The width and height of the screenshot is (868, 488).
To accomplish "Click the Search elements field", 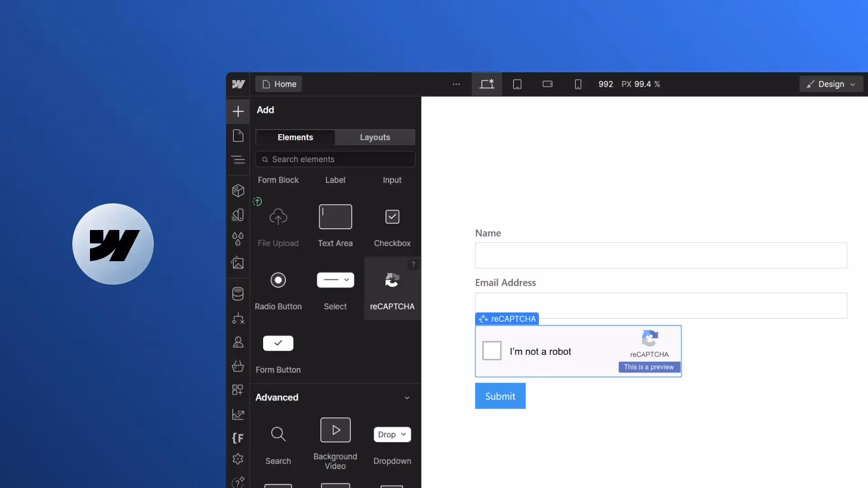I will coord(335,160).
